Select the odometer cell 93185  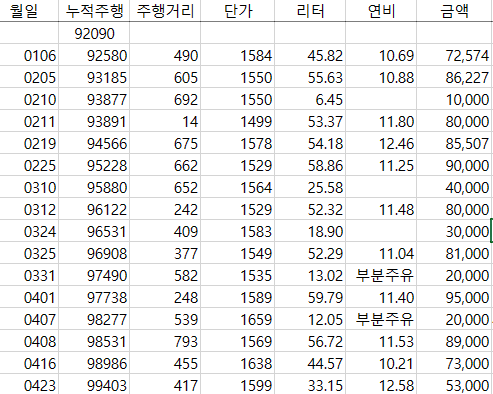[94, 77]
